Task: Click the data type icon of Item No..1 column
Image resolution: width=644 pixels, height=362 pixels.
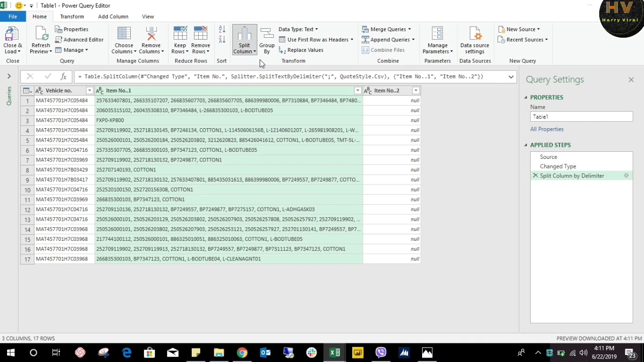Action: (100, 90)
